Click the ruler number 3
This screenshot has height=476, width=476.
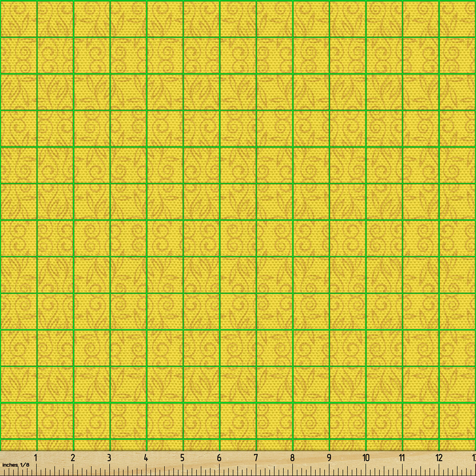click(109, 458)
